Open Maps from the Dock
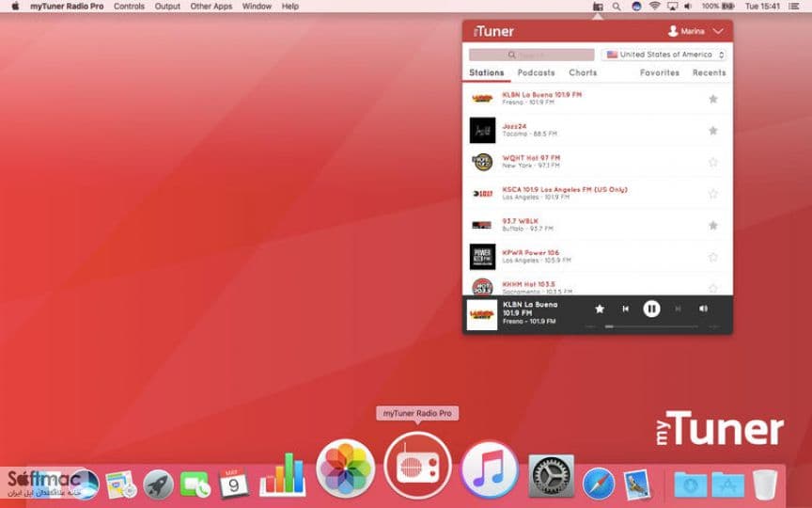This screenshot has width=812, height=508. 121,484
